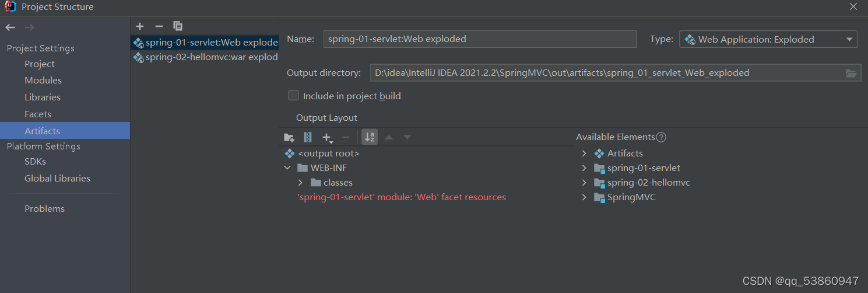This screenshot has height=293, width=868.
Task: Click the output root icon
Action: 290,154
